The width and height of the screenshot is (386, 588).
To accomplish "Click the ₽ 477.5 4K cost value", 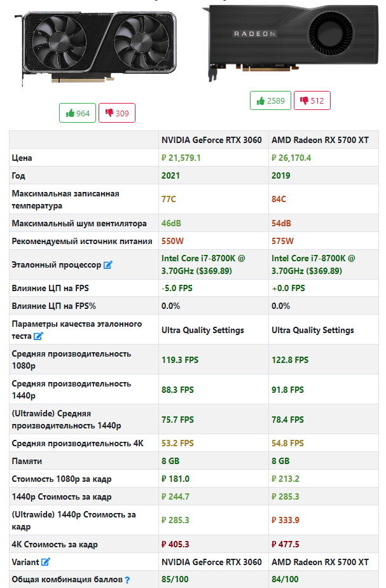I will pyautogui.click(x=286, y=544).
